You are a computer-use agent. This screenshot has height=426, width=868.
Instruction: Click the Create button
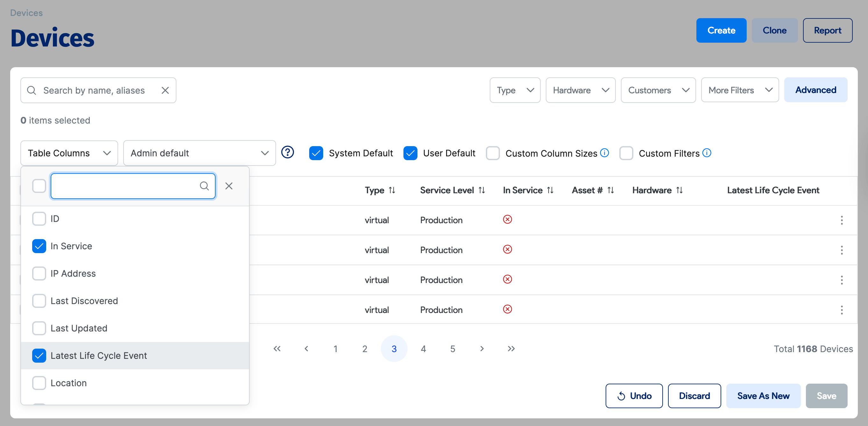pyautogui.click(x=721, y=30)
